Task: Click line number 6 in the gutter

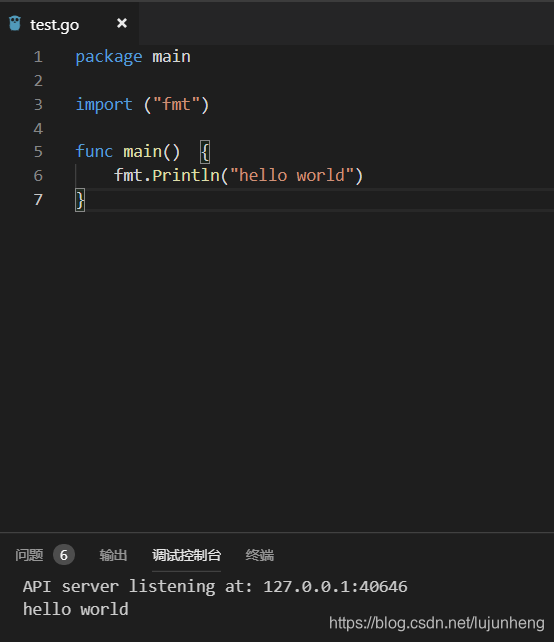Action: (x=38, y=176)
